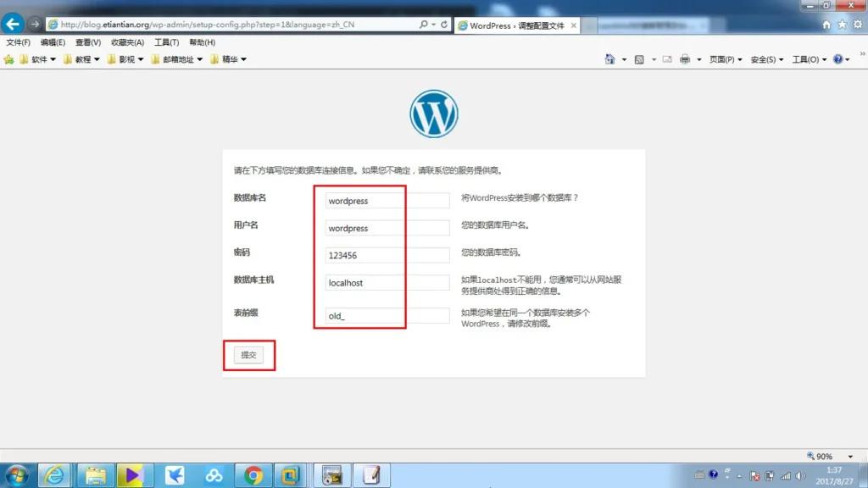Click the 表前缀 field containing old_
The width and height of the screenshot is (868, 488).
coord(387,316)
